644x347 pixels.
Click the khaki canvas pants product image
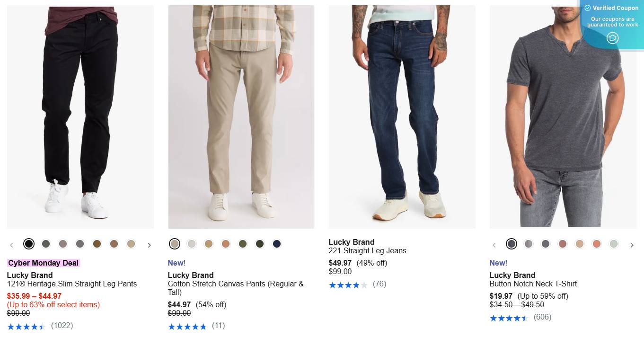point(241,116)
